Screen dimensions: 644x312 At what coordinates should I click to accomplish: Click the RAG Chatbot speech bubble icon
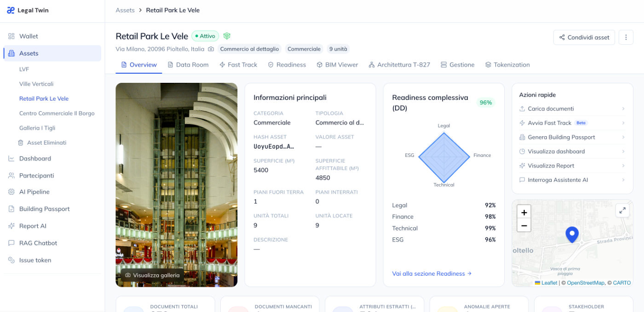(11, 243)
